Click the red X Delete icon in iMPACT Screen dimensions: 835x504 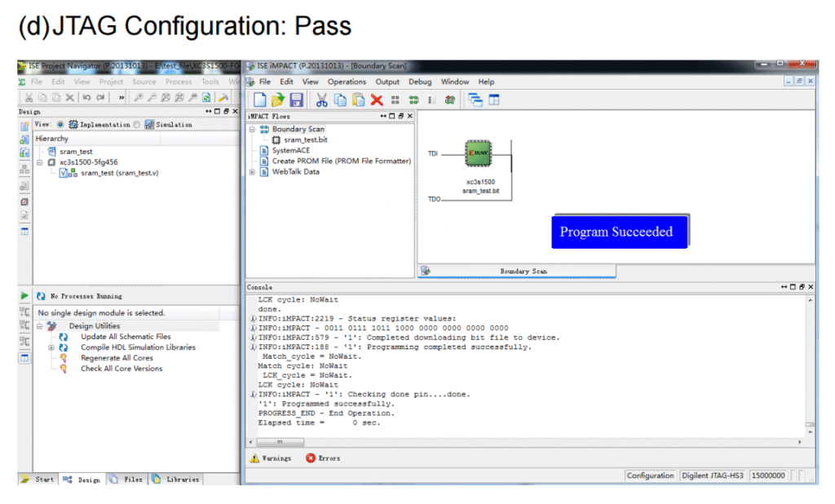click(377, 99)
